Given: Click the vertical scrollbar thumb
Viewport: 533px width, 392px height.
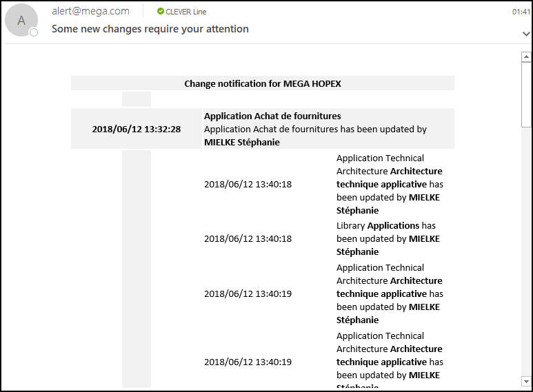Looking at the screenshot, I should 526,94.
